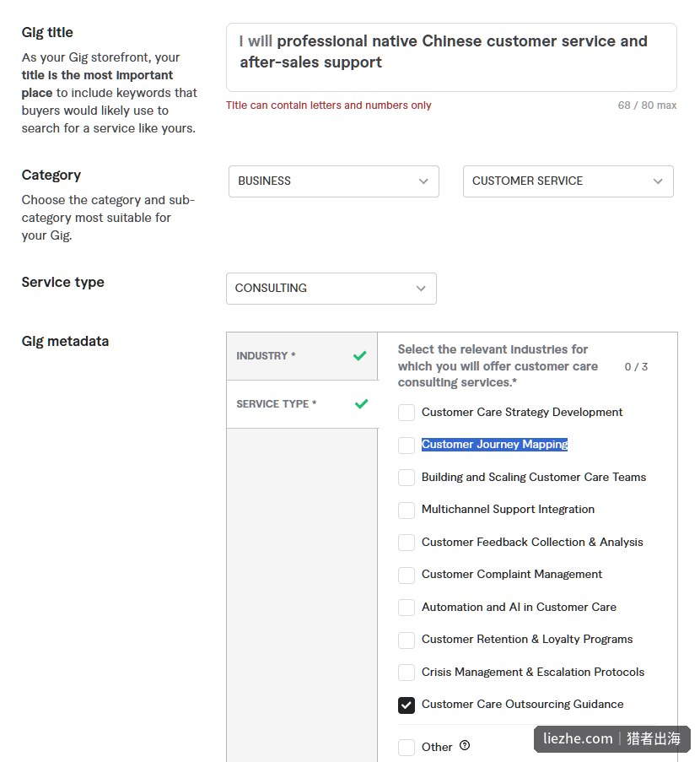Check Customer Care Strategy Development

pos(407,413)
